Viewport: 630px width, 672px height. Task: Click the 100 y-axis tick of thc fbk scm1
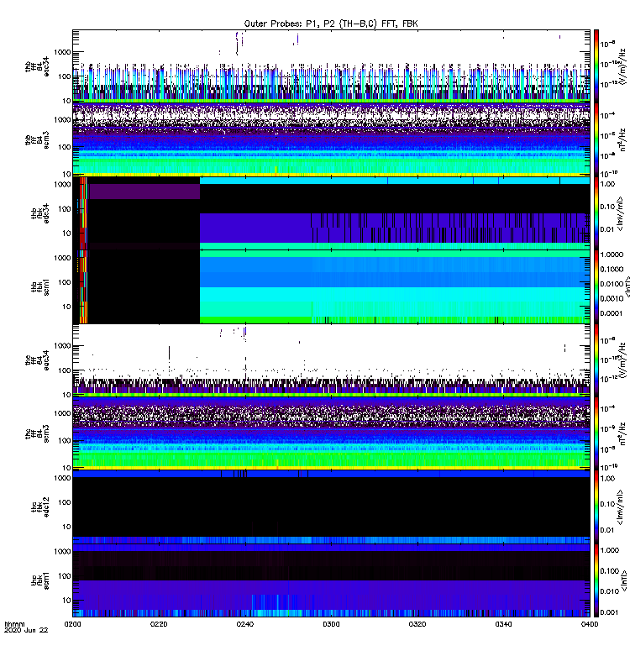click(65, 575)
